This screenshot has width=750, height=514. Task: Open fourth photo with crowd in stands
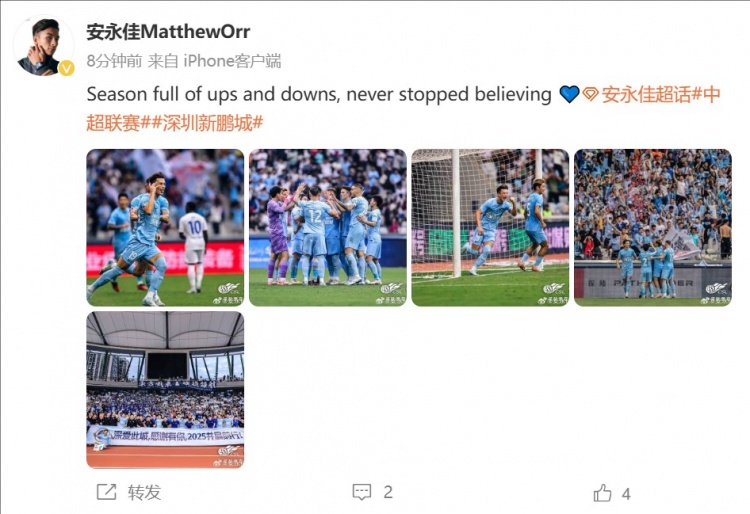click(652, 227)
